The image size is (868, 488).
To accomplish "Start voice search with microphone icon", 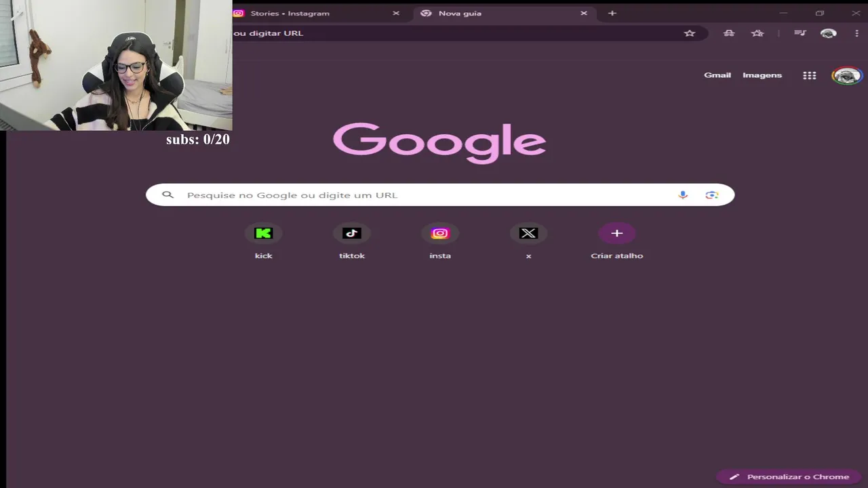I will (683, 195).
